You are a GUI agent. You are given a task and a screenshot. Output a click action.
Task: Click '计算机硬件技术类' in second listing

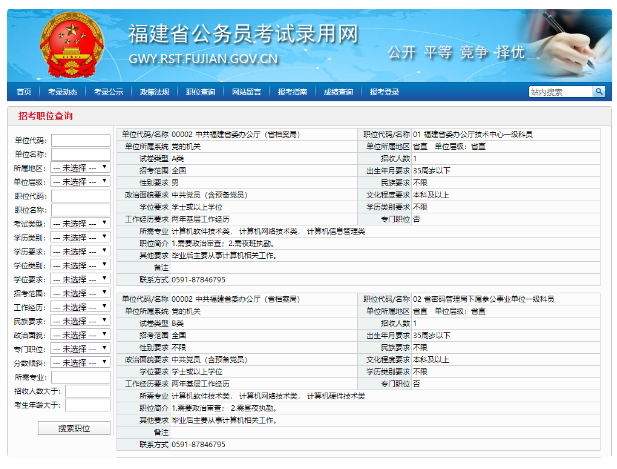336,396
